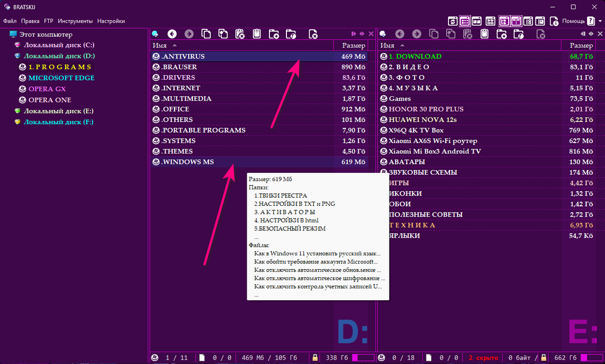
Task: Sort the right pane by Размер column
Action: (578, 45)
